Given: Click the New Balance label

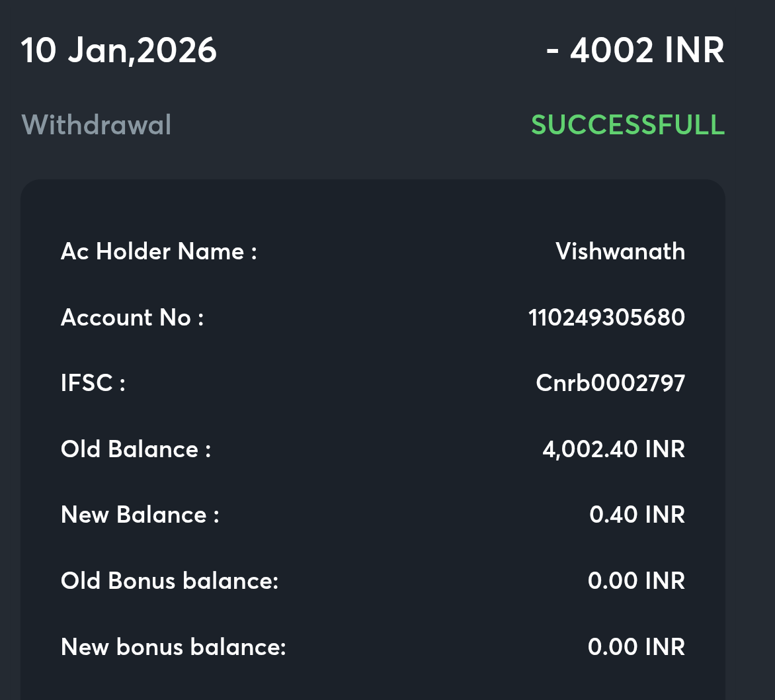Looking at the screenshot, I should (140, 515).
